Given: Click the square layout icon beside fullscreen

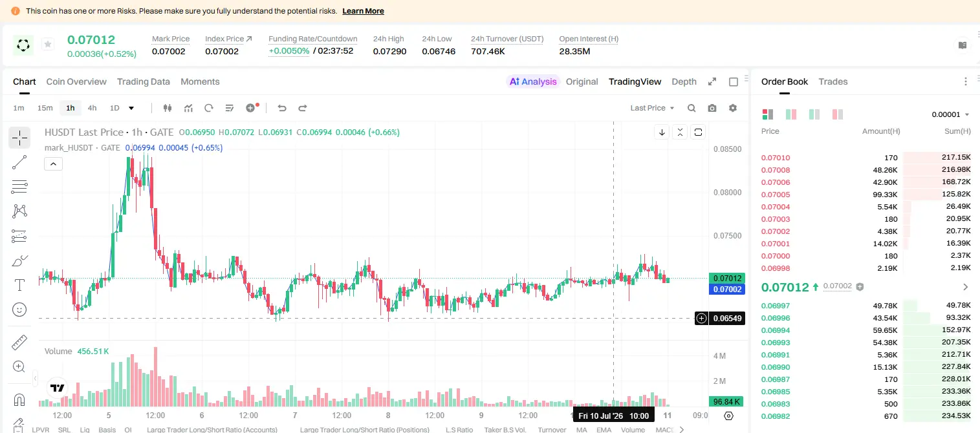Looking at the screenshot, I should click(734, 81).
